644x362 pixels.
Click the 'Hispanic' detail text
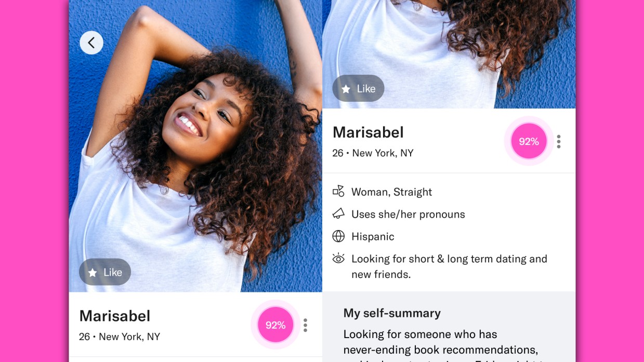coord(373,236)
